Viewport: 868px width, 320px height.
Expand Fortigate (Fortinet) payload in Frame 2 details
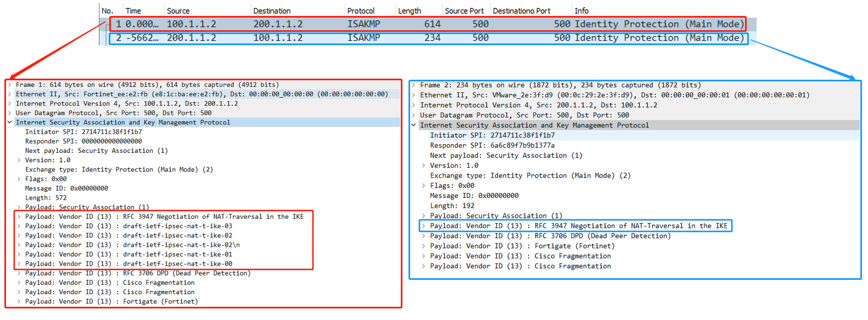click(423, 246)
